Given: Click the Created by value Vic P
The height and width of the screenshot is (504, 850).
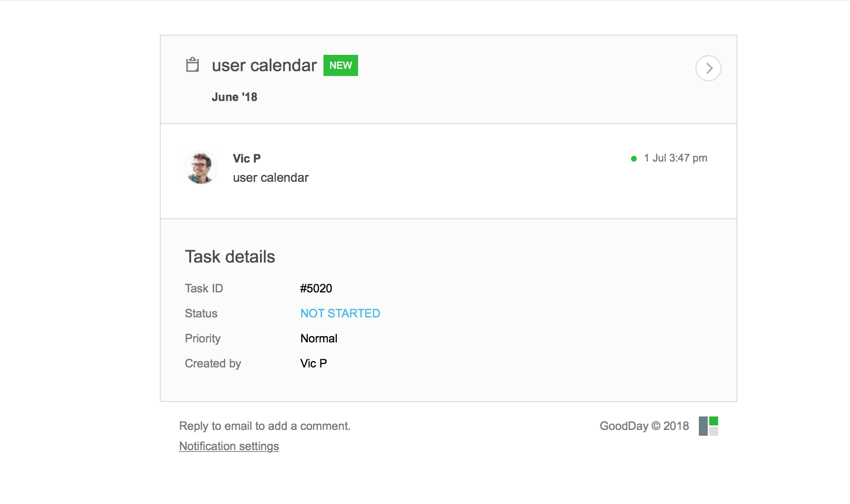Looking at the screenshot, I should [x=313, y=364].
